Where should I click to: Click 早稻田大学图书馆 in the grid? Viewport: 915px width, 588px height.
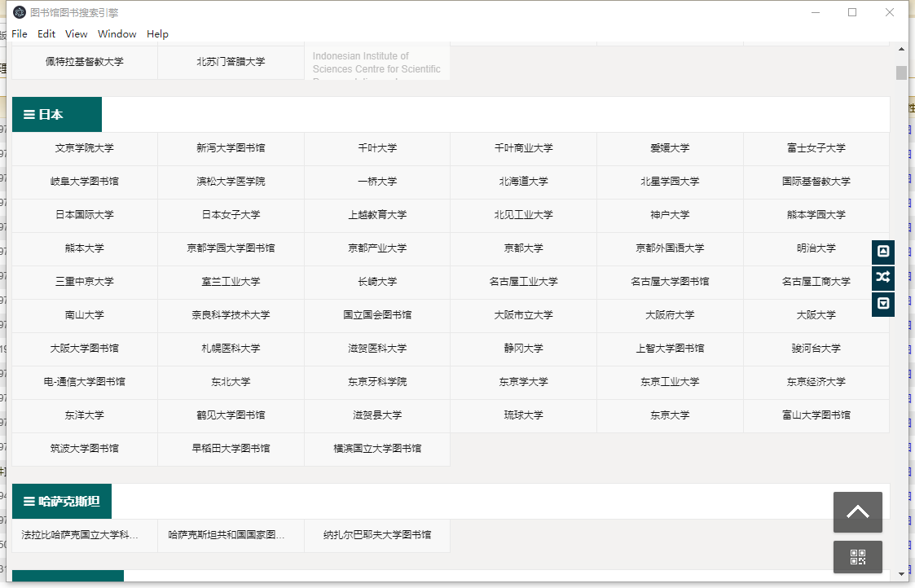click(x=230, y=448)
